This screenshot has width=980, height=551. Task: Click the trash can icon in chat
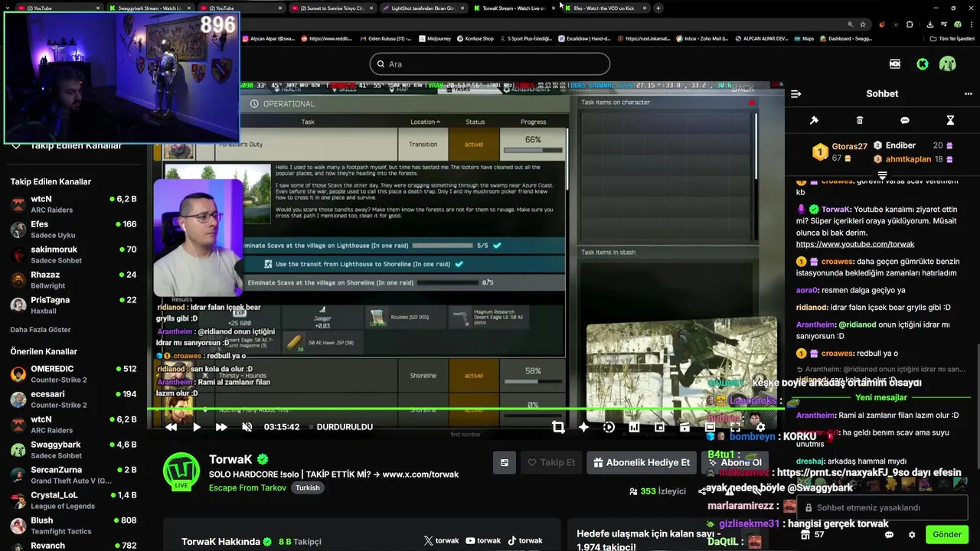(x=860, y=120)
